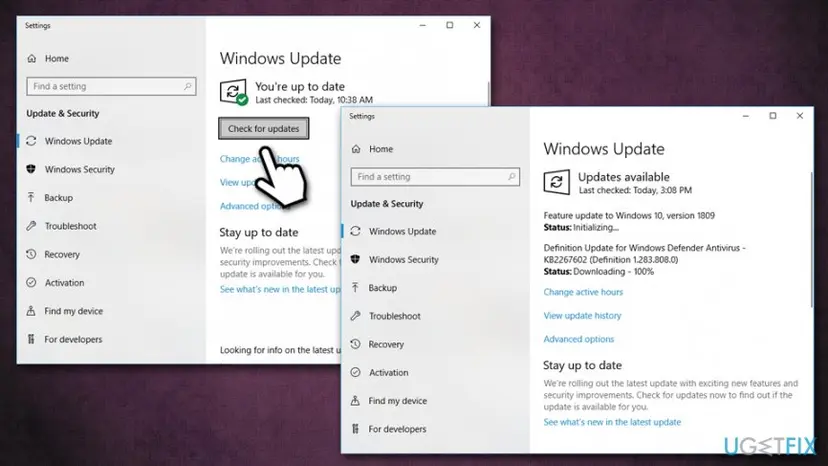Image resolution: width=828 pixels, height=466 pixels.
Task: Click the Updates available refresh icon
Action: 557,182
